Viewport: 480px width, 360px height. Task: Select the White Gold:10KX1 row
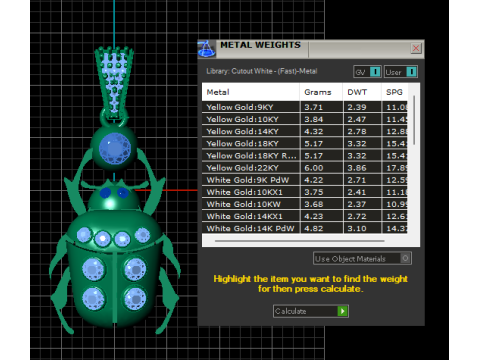305,192
